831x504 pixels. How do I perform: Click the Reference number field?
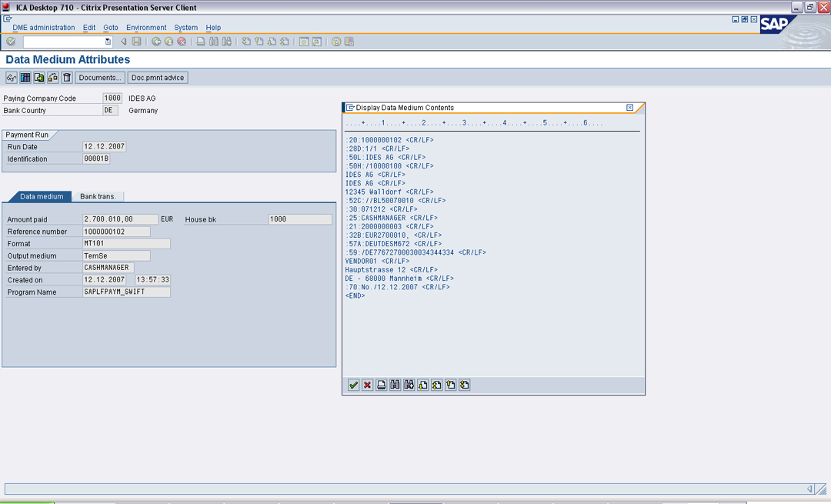tap(117, 231)
